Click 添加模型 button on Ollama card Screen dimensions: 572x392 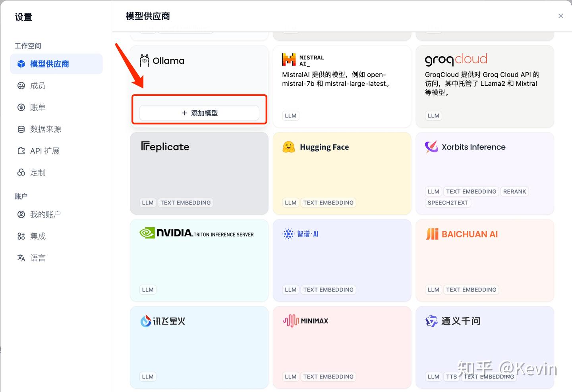[199, 113]
